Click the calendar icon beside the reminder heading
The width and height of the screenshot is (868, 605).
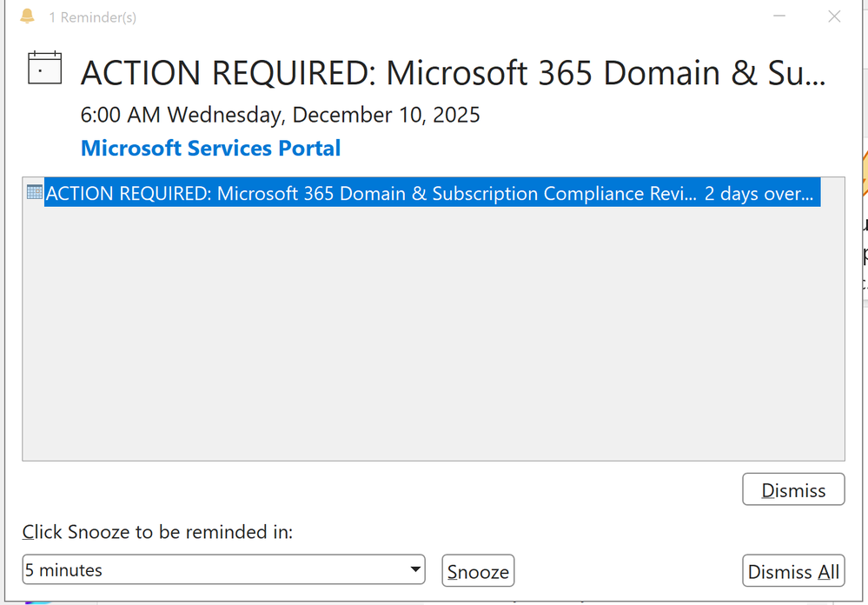pos(44,68)
